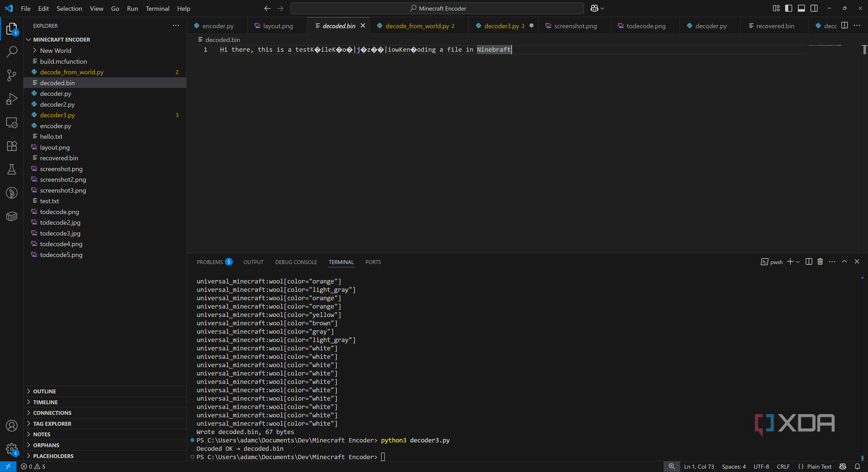Open the Testing flask view
Viewport: 868px width, 472px height.
12,169
